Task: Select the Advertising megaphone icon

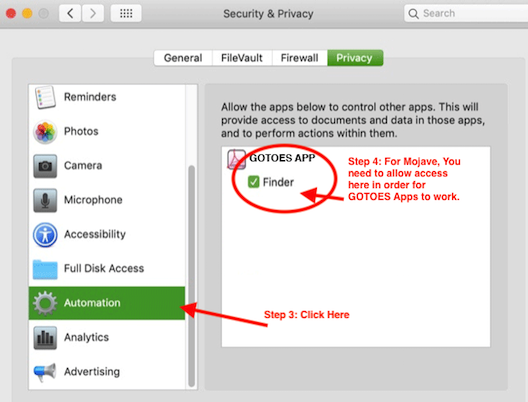Action: click(x=45, y=372)
